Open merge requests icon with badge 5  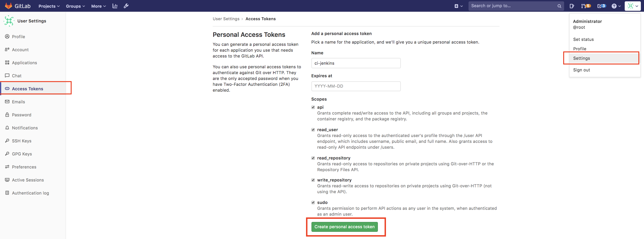tap(585, 6)
